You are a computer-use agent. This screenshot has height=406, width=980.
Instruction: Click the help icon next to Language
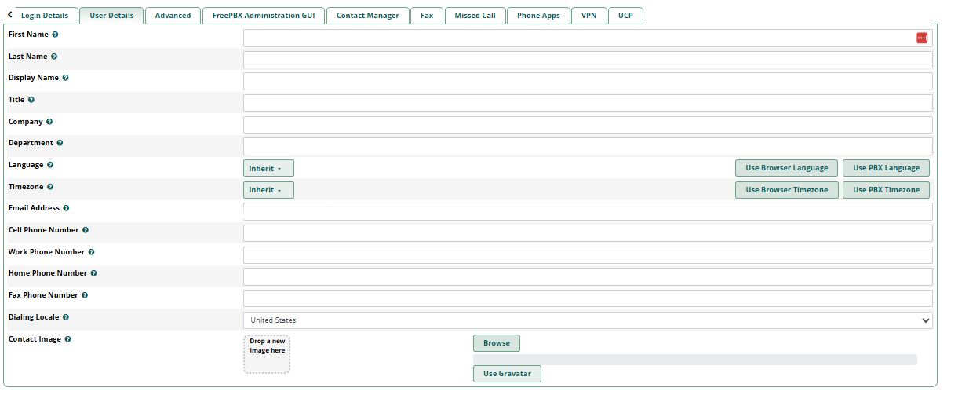[50, 165]
